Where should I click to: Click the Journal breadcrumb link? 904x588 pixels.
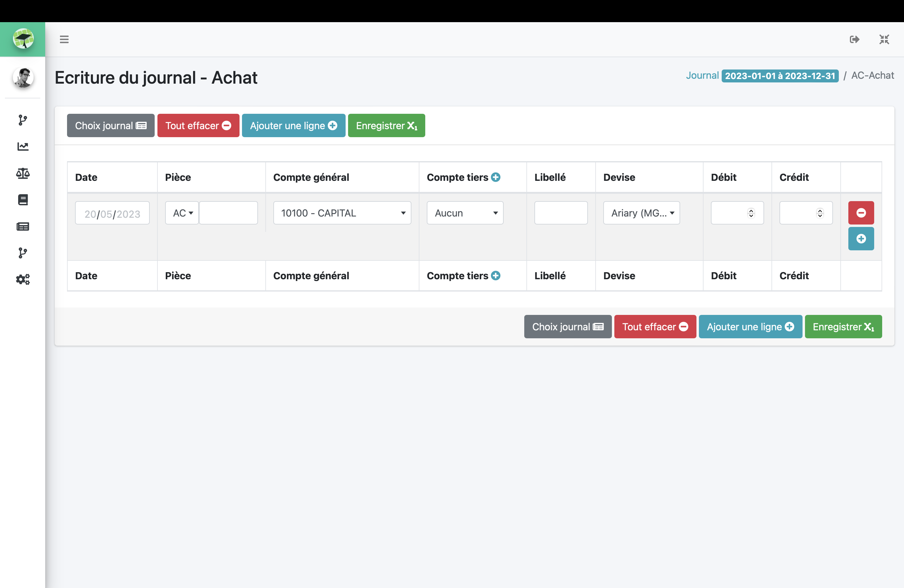tap(702, 76)
